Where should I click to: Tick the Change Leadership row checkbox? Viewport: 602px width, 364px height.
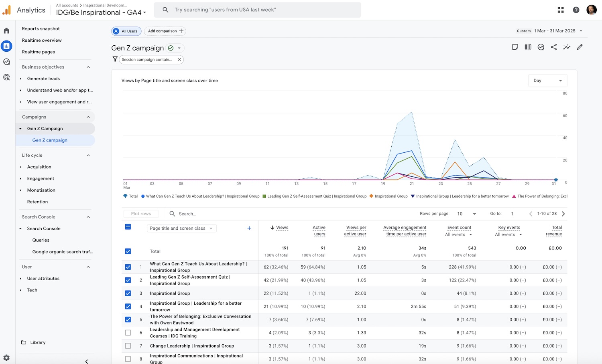pyautogui.click(x=128, y=346)
